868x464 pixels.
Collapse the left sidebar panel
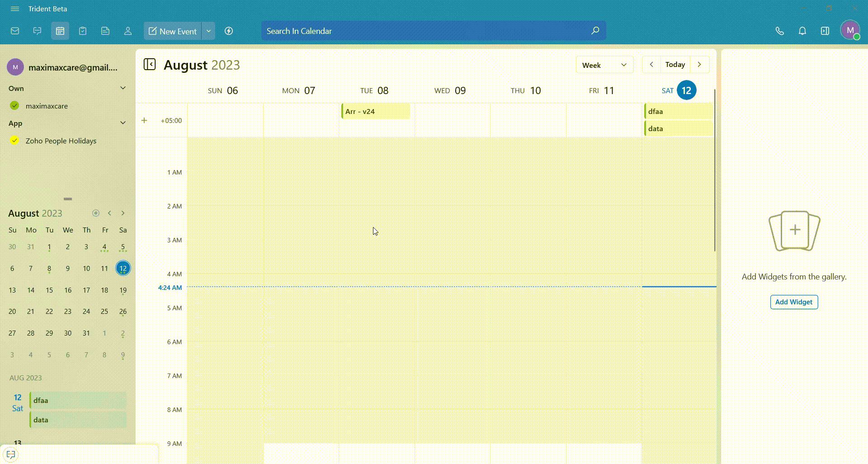(x=150, y=65)
